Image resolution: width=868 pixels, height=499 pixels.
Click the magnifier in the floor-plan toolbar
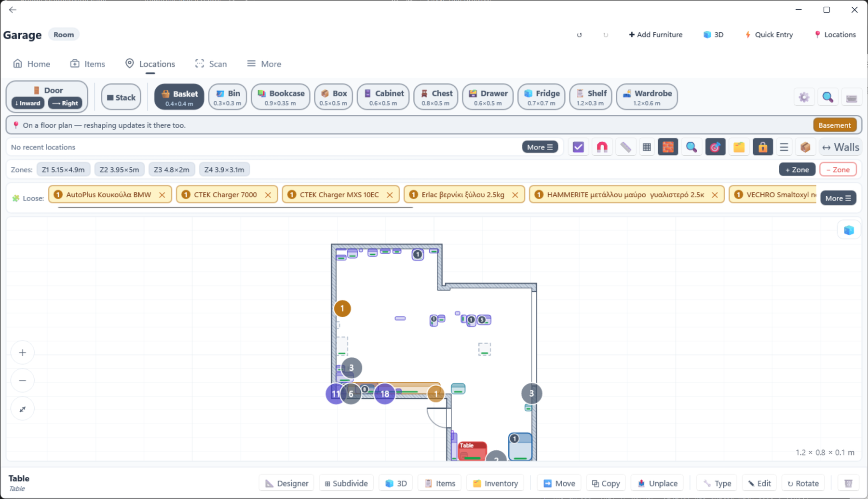tap(692, 147)
